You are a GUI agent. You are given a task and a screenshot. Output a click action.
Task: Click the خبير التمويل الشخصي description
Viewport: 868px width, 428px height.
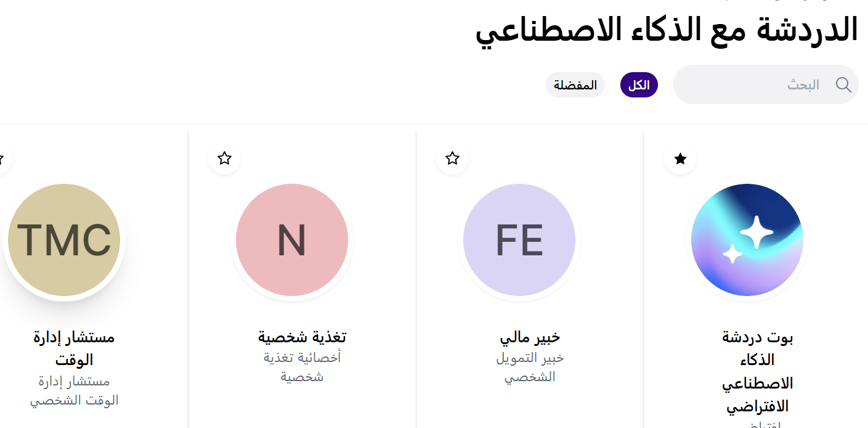click(x=530, y=367)
